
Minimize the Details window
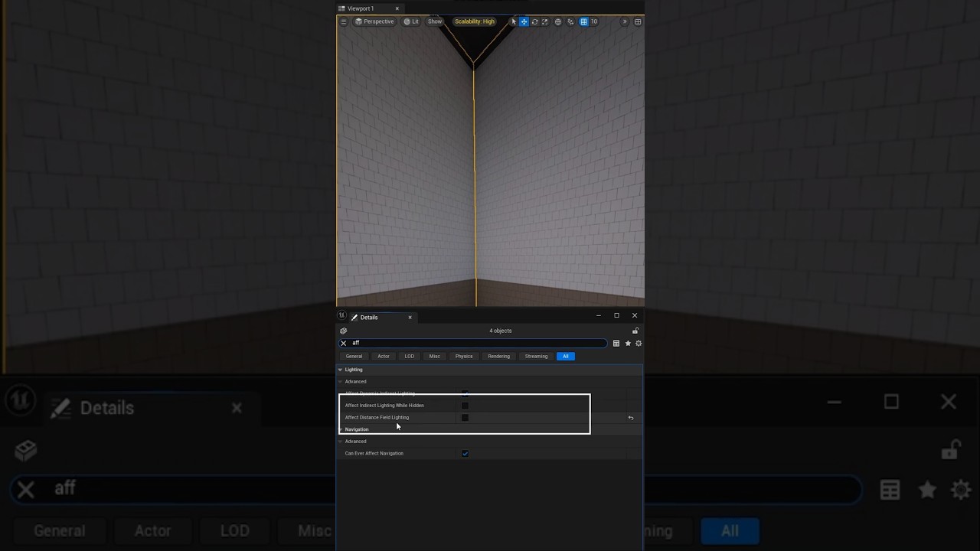[599, 315]
